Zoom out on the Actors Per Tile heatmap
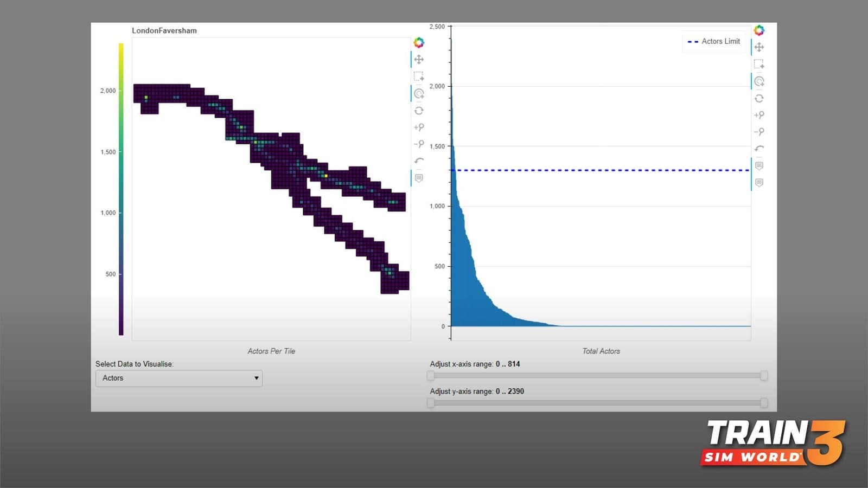868x488 pixels. 419,144
